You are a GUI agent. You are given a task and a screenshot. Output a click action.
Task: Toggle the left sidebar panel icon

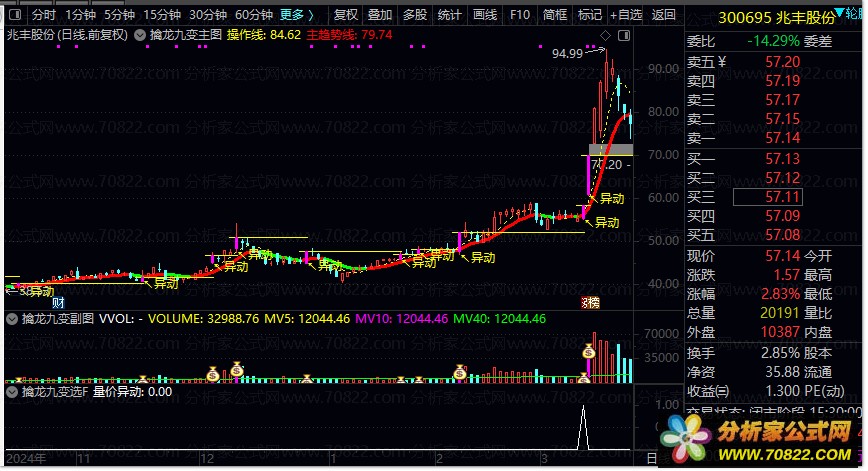15,14
